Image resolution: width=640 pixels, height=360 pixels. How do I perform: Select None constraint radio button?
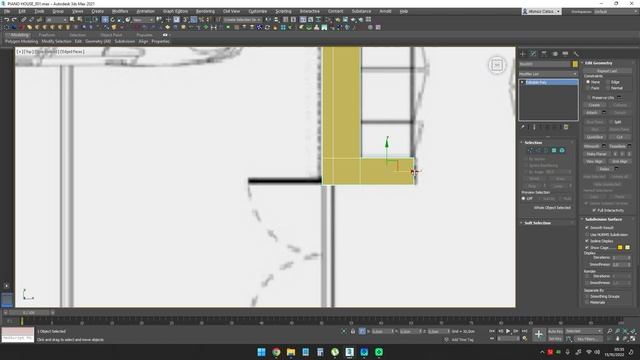coord(588,82)
